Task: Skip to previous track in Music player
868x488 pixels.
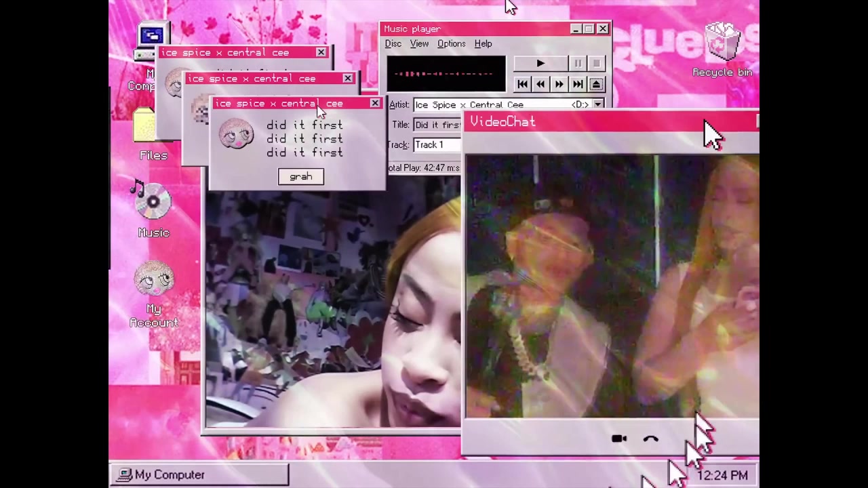Action: click(x=522, y=84)
